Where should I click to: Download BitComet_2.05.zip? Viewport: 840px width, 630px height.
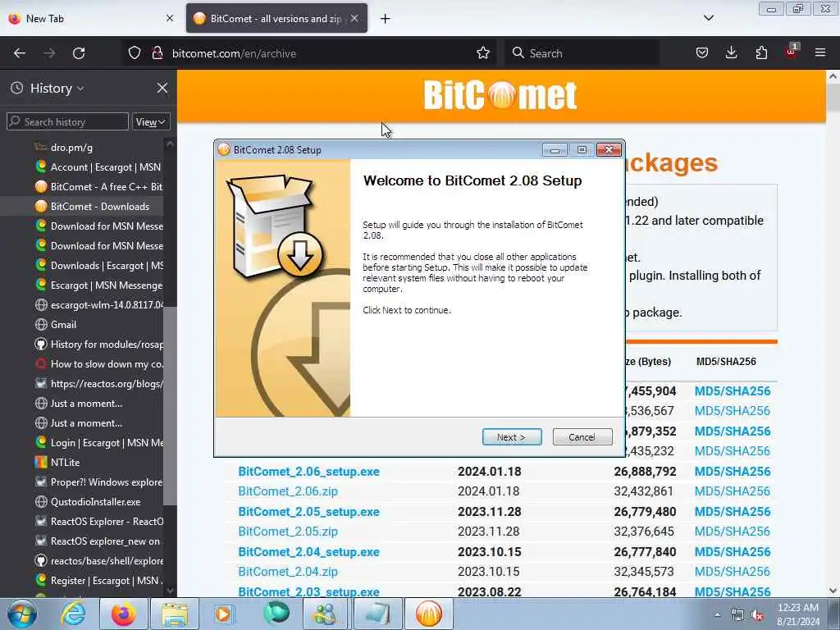[x=288, y=532]
